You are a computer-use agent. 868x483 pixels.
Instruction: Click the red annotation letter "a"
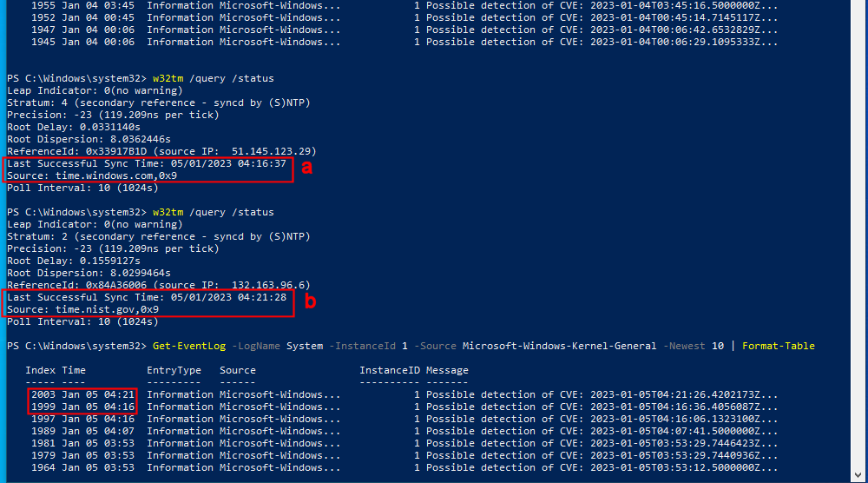pyautogui.click(x=306, y=169)
